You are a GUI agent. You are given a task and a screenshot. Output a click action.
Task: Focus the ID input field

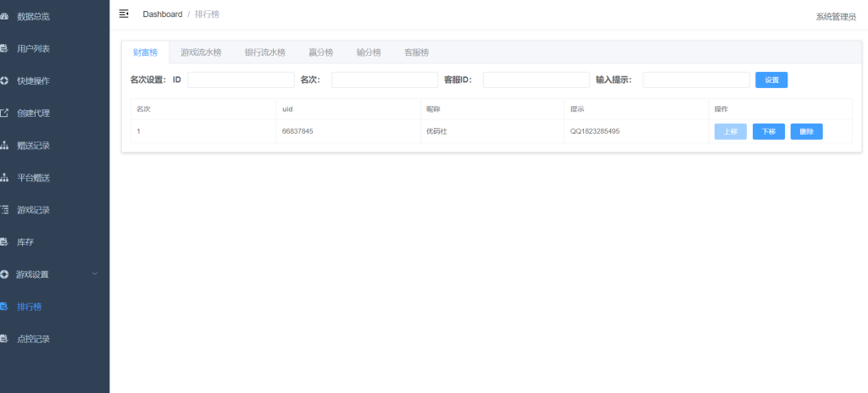[241, 80]
